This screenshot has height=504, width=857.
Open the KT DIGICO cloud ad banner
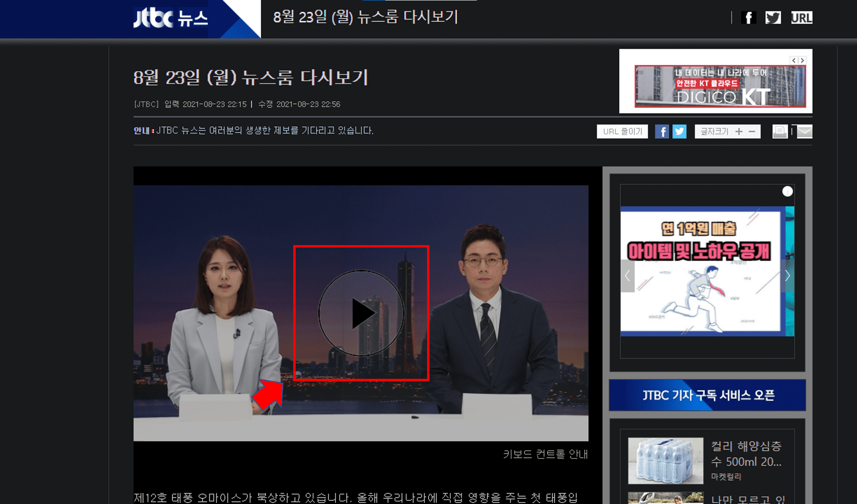point(720,86)
